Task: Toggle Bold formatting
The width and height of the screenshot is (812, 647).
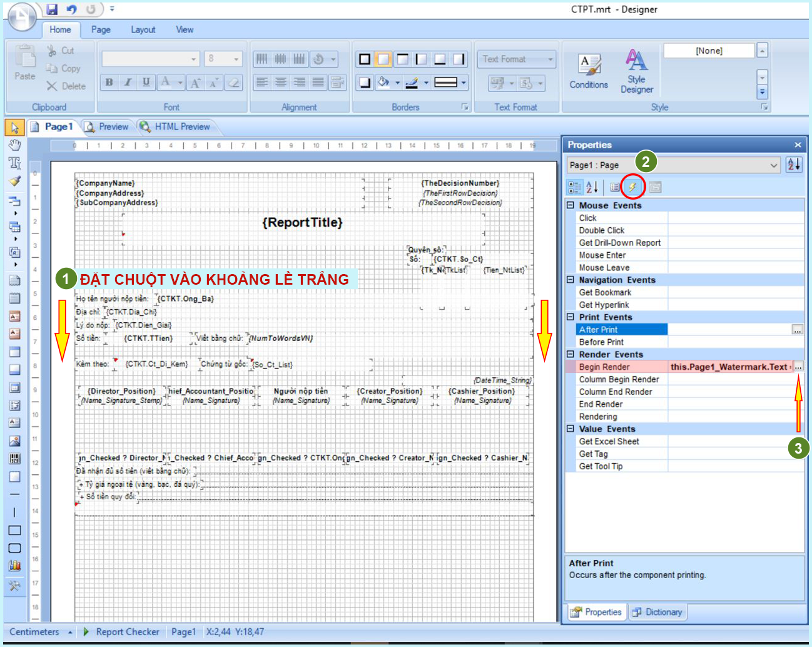Action: [x=109, y=82]
